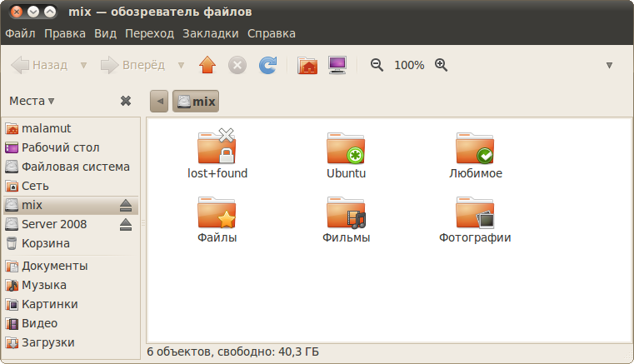Close the sidebar panel
Image resolution: width=634 pixels, height=364 pixels.
[x=126, y=101]
